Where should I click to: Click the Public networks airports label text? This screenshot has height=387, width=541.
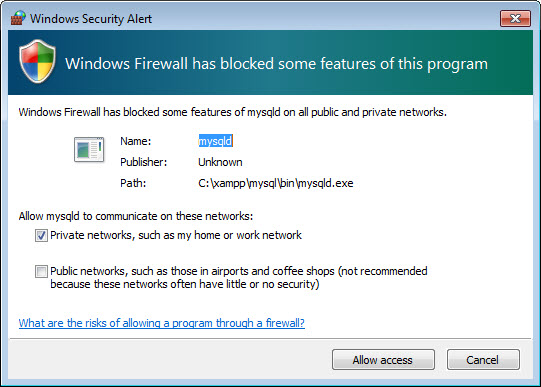(239, 278)
